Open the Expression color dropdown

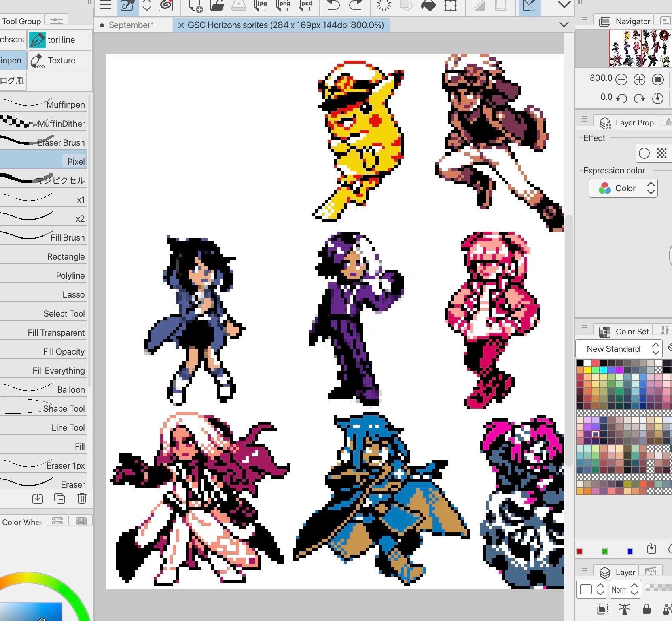[x=623, y=188]
